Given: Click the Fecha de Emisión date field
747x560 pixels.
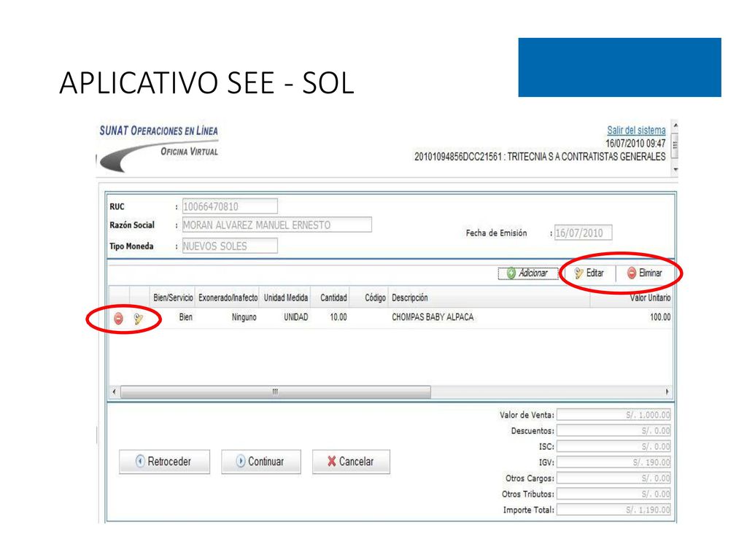Looking at the screenshot, I should coord(583,233).
